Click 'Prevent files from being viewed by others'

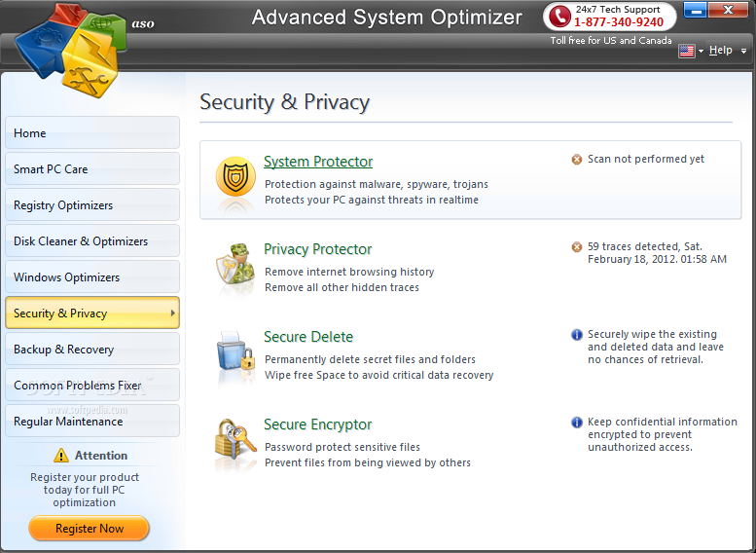click(368, 462)
